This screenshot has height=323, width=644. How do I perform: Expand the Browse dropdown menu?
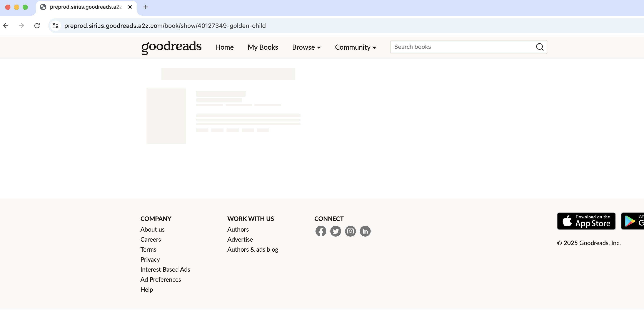[x=306, y=47]
